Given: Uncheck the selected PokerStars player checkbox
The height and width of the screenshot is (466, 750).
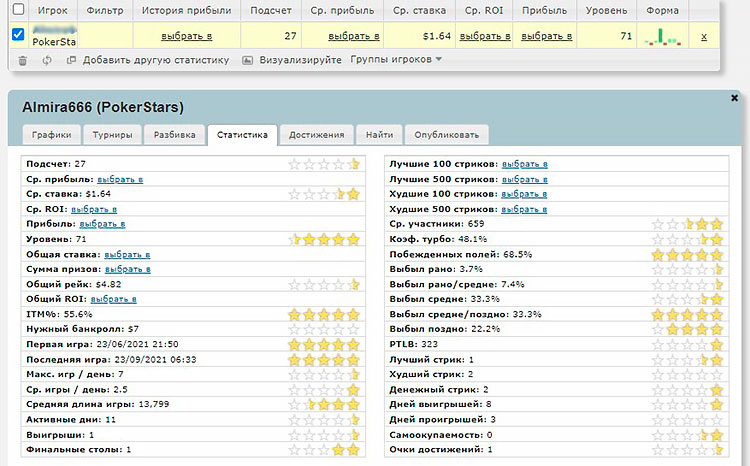Looking at the screenshot, I should tap(17, 36).
